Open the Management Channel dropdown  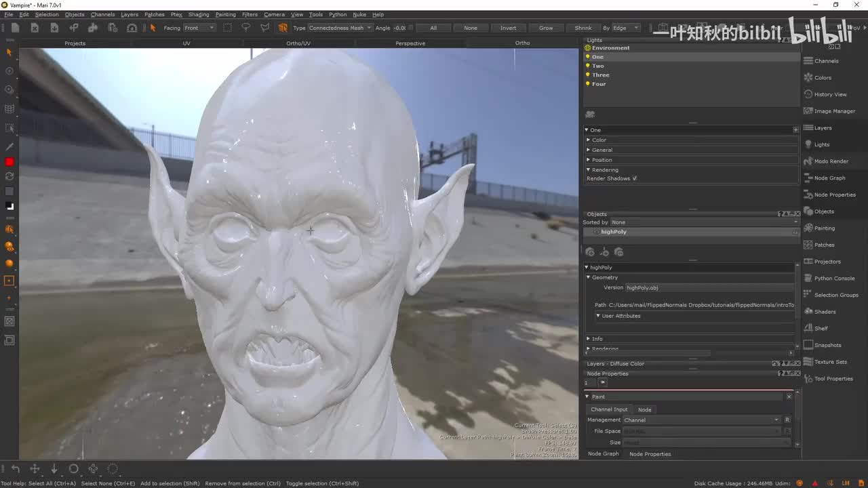click(702, 420)
